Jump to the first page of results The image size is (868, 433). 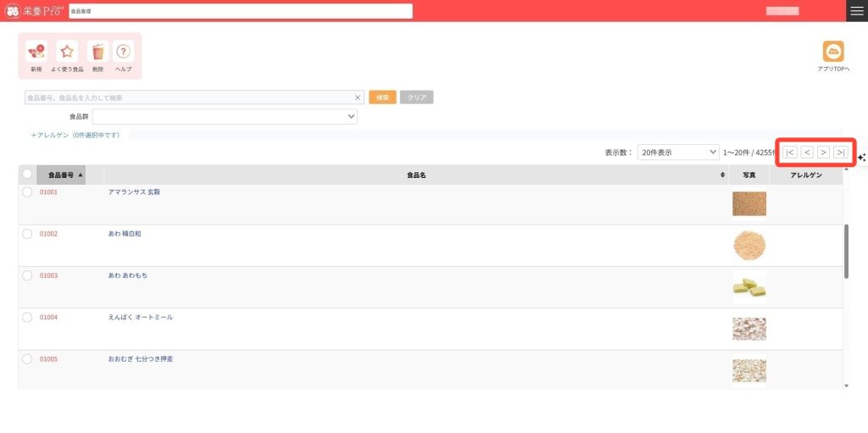point(790,153)
